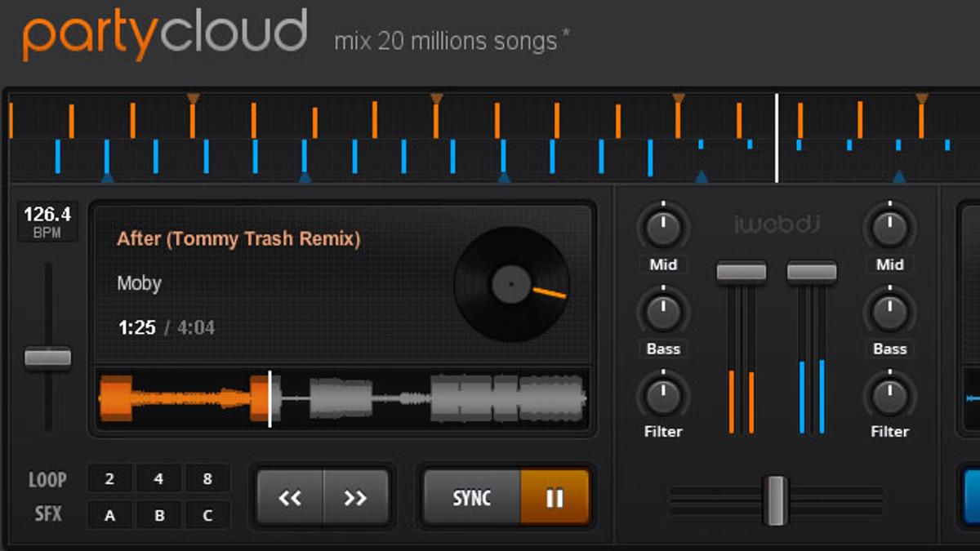Trigger SFX button B
The image size is (980, 551).
[158, 515]
